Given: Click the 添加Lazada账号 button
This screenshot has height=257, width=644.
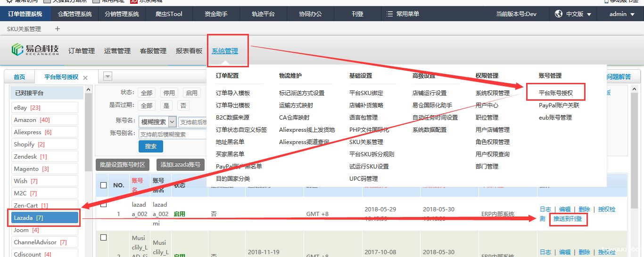Looking at the screenshot, I should [180, 165].
